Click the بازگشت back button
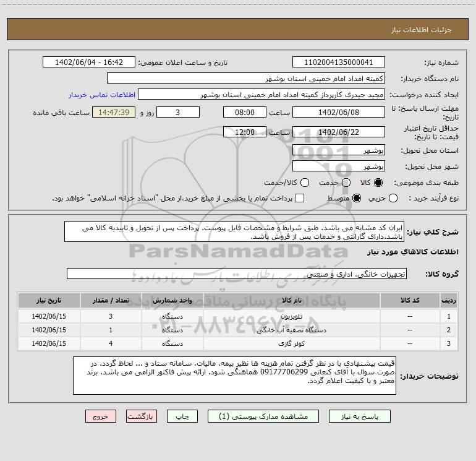The width and height of the screenshot is (476, 461). tap(142, 416)
